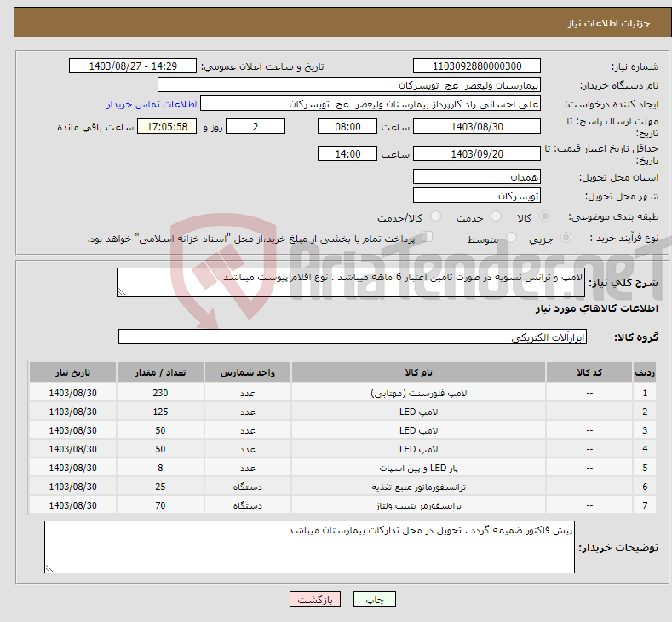Click the جزئیات اطلاعات نیاز page header
The height and width of the screenshot is (622, 672).
tap(609, 23)
